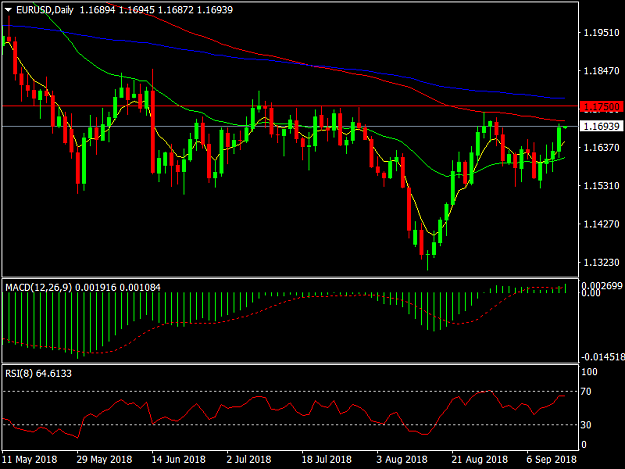Click the 14 Jun 2018 date label
The width and height of the screenshot is (625, 469).
pyautogui.click(x=179, y=459)
